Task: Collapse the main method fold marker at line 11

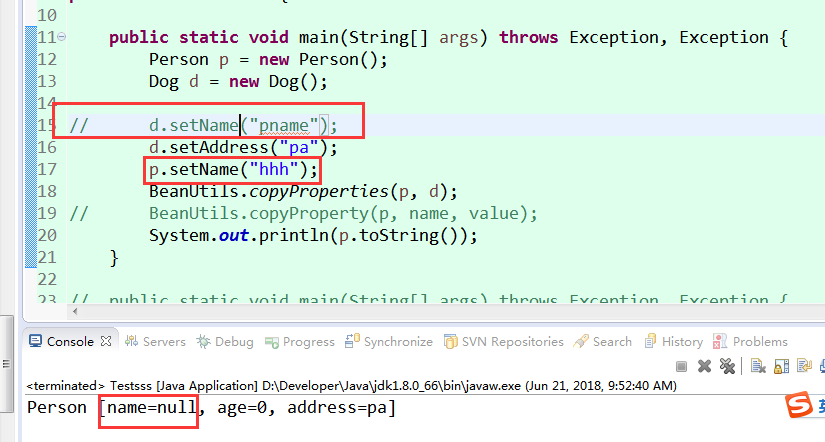Action: [62, 37]
